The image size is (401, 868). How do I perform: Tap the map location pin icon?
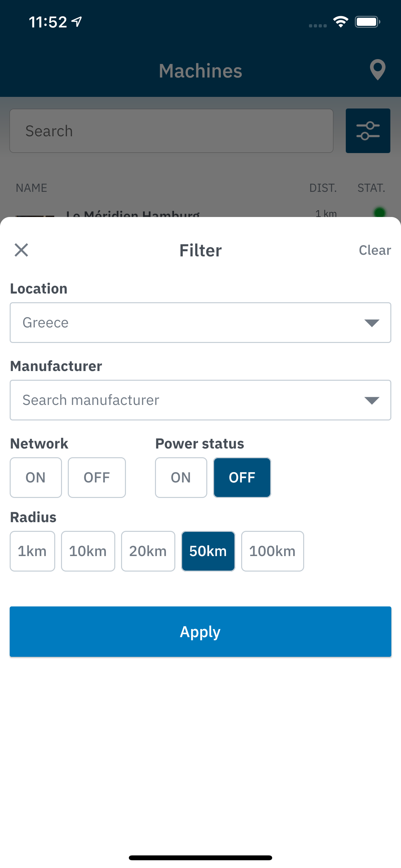click(377, 70)
